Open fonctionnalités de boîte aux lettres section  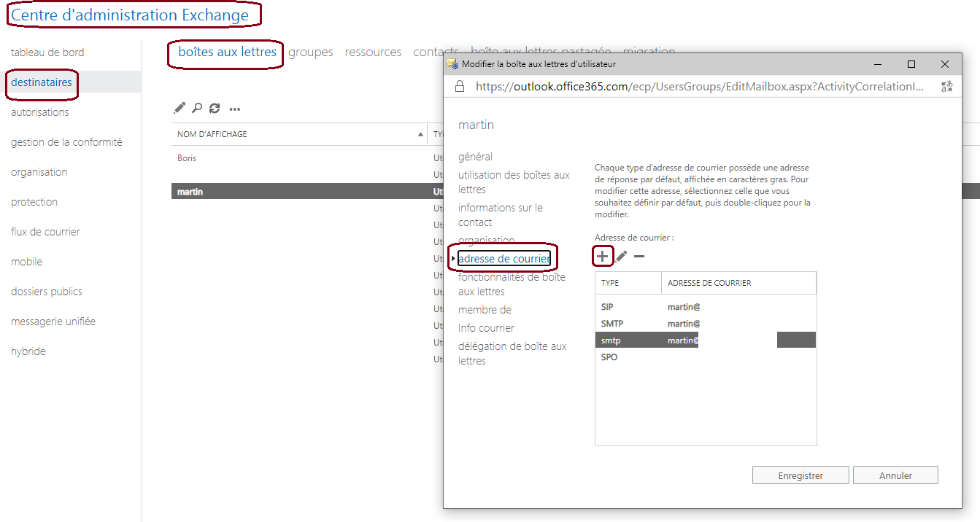[x=512, y=284]
